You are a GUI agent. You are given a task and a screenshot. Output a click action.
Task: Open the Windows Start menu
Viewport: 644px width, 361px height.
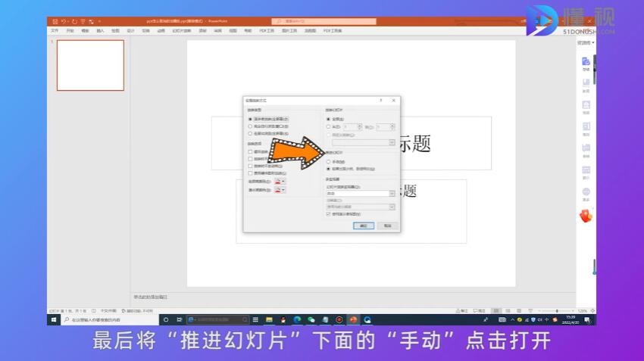point(54,320)
